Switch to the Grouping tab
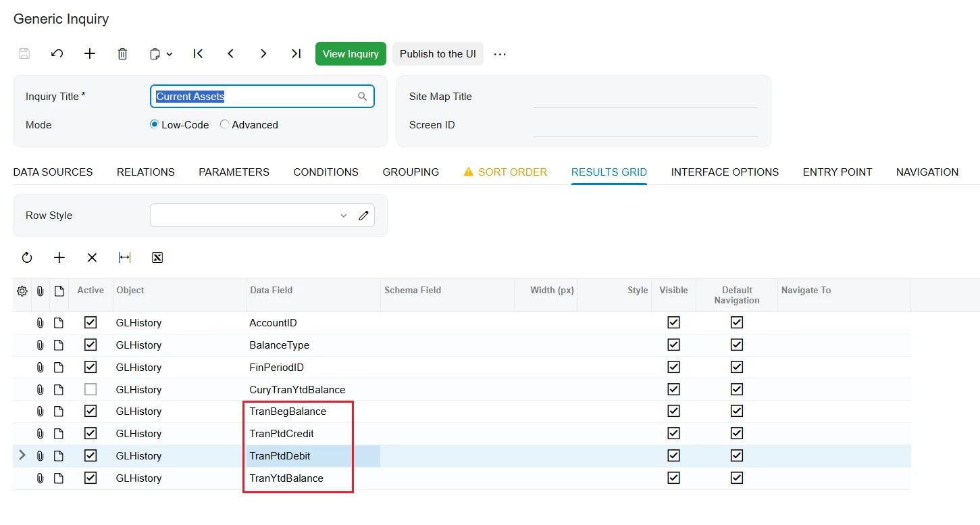 (411, 172)
